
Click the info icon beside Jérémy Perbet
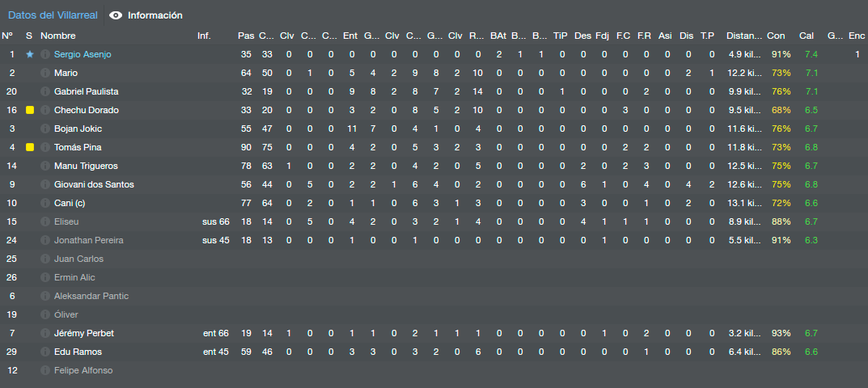[x=44, y=333]
